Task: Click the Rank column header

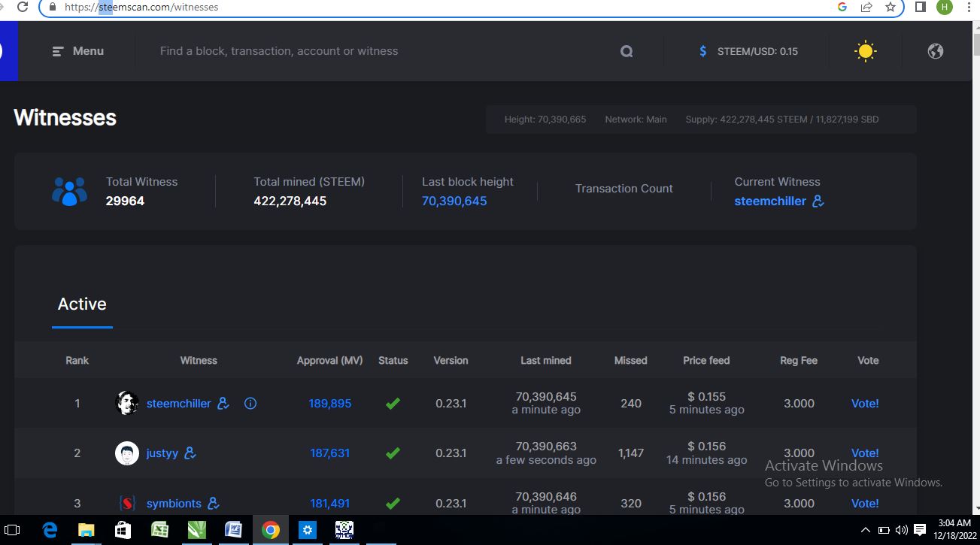Action: (77, 361)
